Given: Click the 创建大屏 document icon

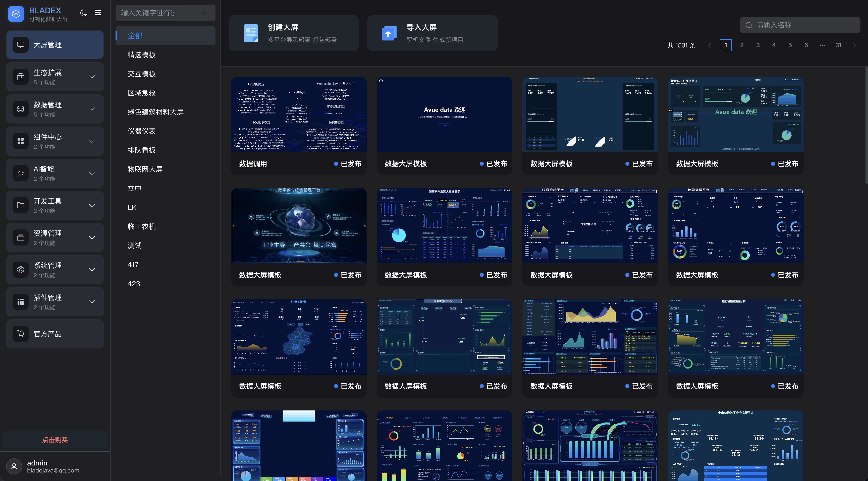Looking at the screenshot, I should (251, 33).
